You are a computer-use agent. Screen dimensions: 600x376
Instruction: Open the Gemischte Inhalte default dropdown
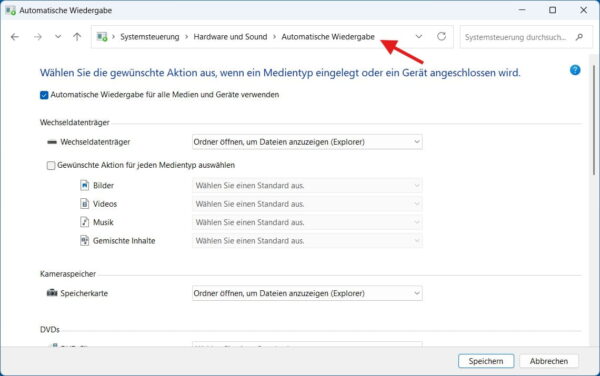[307, 241]
